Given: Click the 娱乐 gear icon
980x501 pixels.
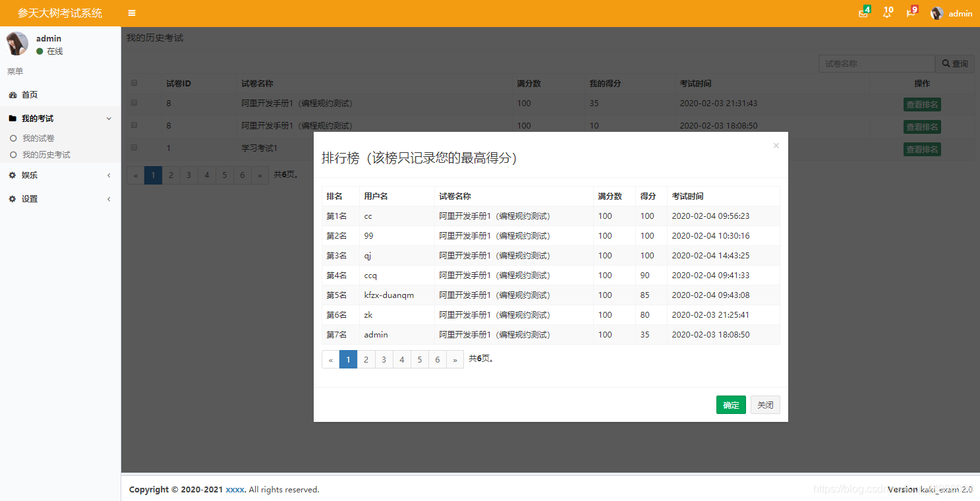Looking at the screenshot, I should click(x=13, y=175).
